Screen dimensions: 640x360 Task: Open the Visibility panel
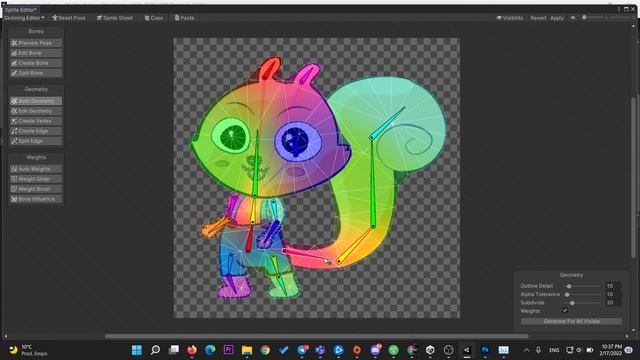coord(509,18)
